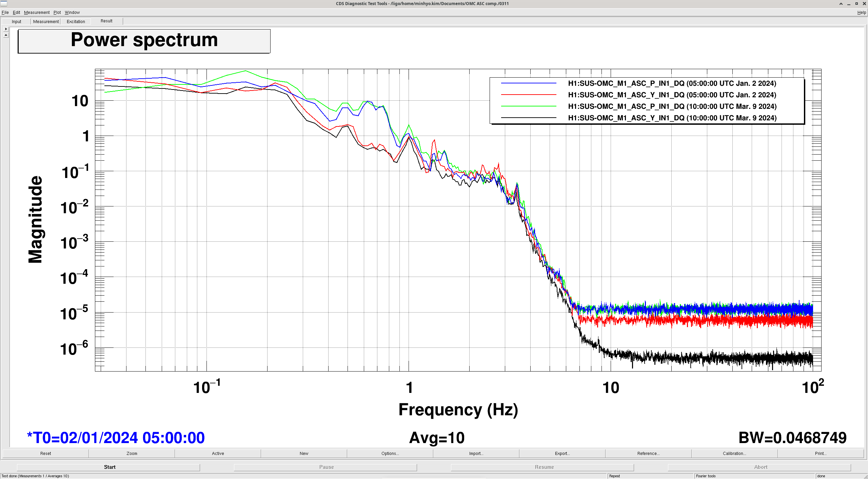Open the Measurement menu in menu bar
868x479 pixels.
click(x=37, y=13)
